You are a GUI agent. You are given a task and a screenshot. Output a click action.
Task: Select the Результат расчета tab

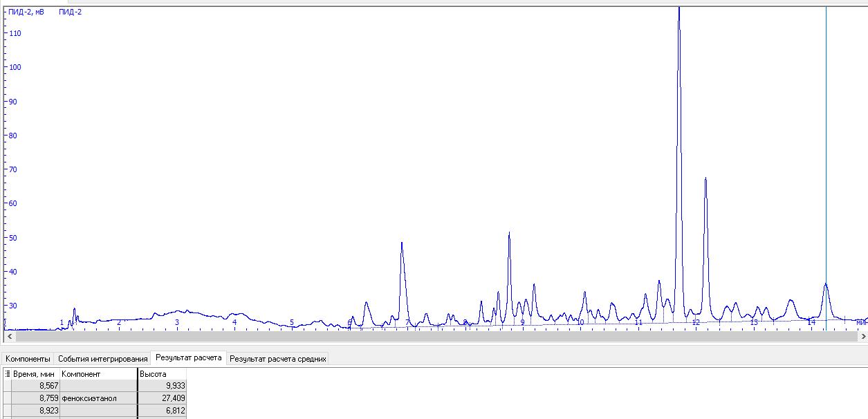[x=188, y=358]
